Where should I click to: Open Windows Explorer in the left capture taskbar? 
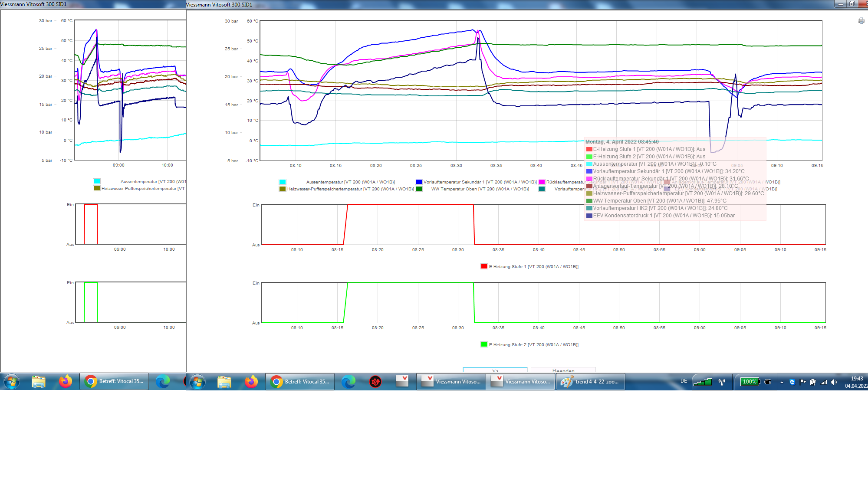(x=39, y=381)
